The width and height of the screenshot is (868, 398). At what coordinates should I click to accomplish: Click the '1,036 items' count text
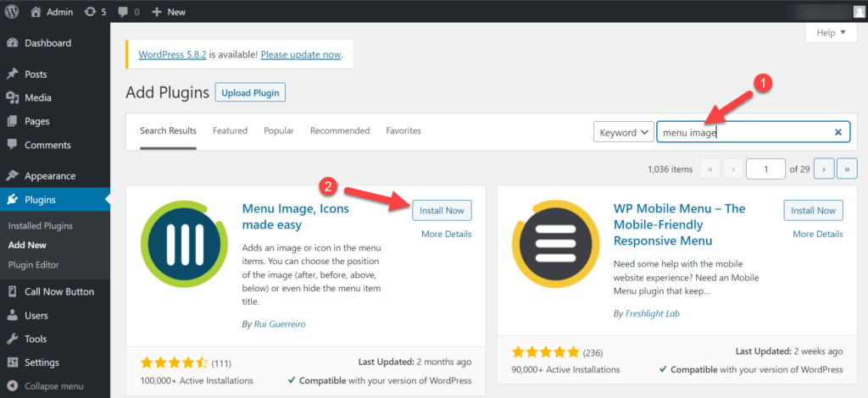[x=670, y=169]
